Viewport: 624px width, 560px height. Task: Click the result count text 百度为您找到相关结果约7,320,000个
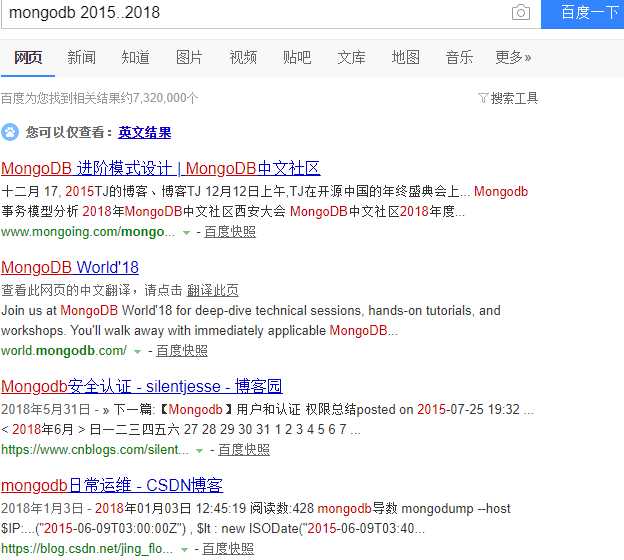(99, 98)
